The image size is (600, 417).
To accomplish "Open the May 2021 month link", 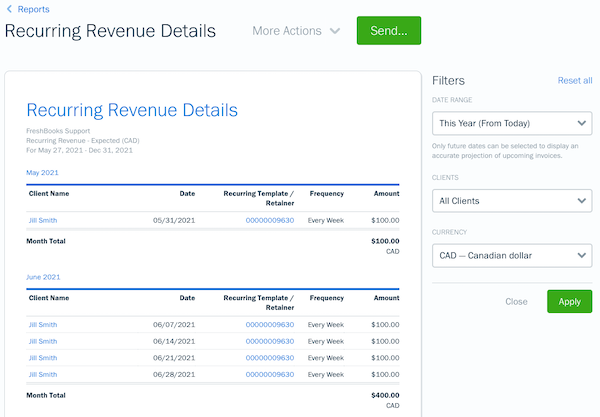I will [x=41, y=171].
